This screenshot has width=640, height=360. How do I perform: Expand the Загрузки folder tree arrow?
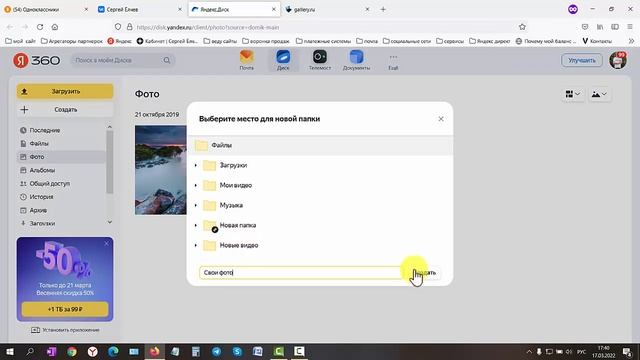196,165
